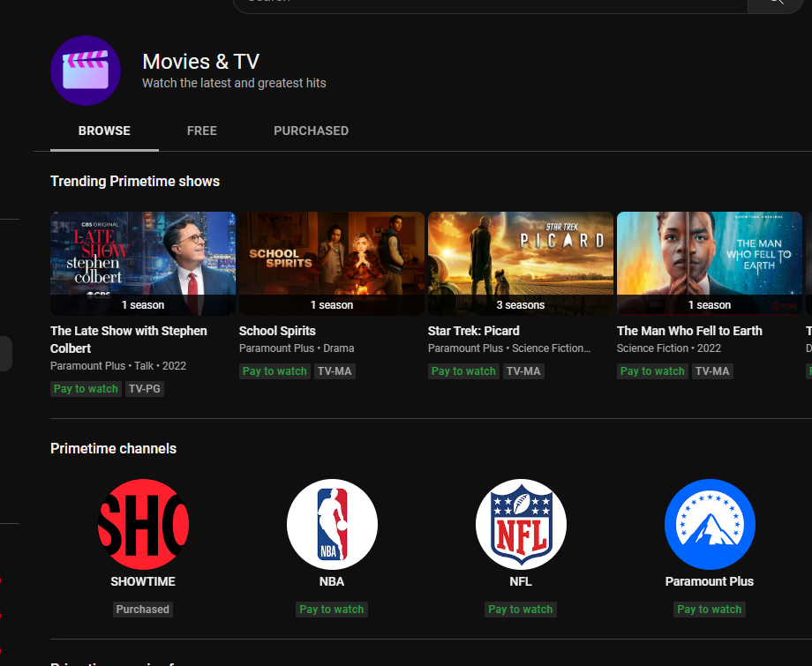The height and width of the screenshot is (666, 812).
Task: Click the School Spirits title link
Action: 277,331
